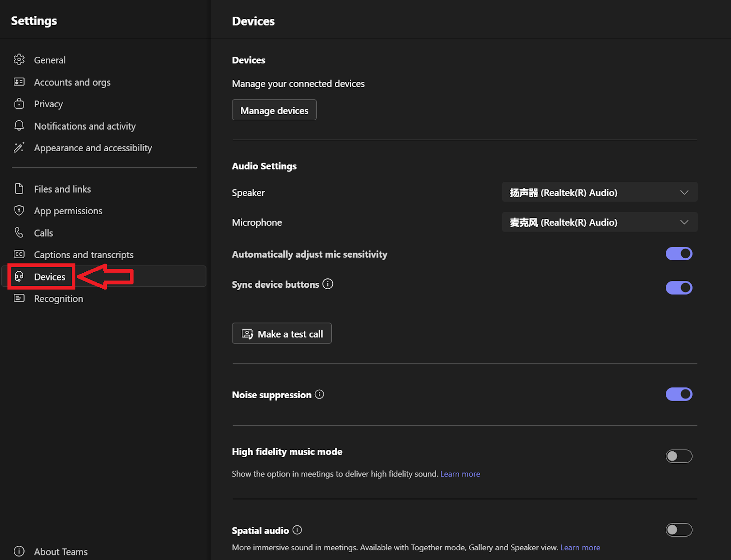Open Appearance and accessibility settings
This screenshot has height=560, width=731.
(x=104, y=148)
